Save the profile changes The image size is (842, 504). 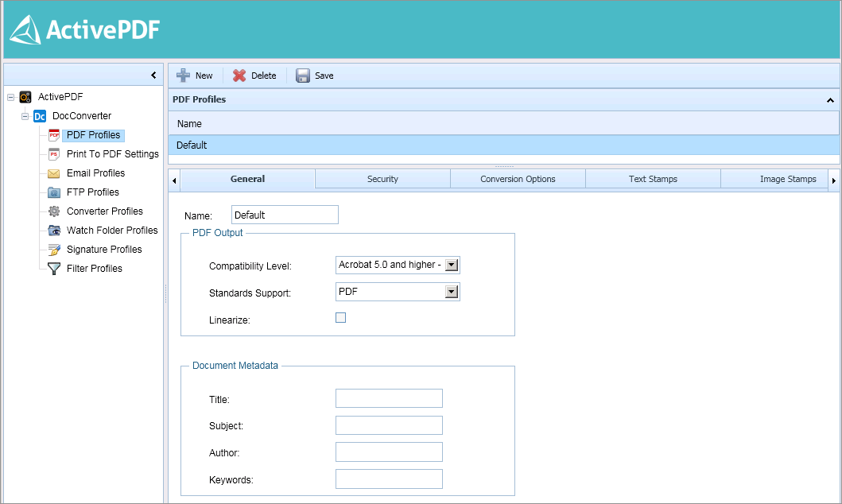pos(315,76)
